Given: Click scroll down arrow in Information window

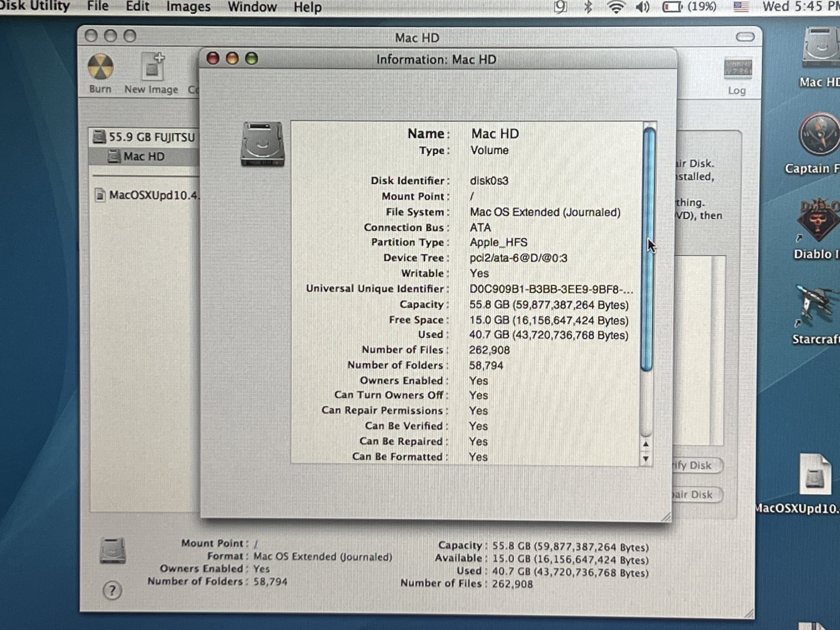Looking at the screenshot, I should click(x=646, y=459).
